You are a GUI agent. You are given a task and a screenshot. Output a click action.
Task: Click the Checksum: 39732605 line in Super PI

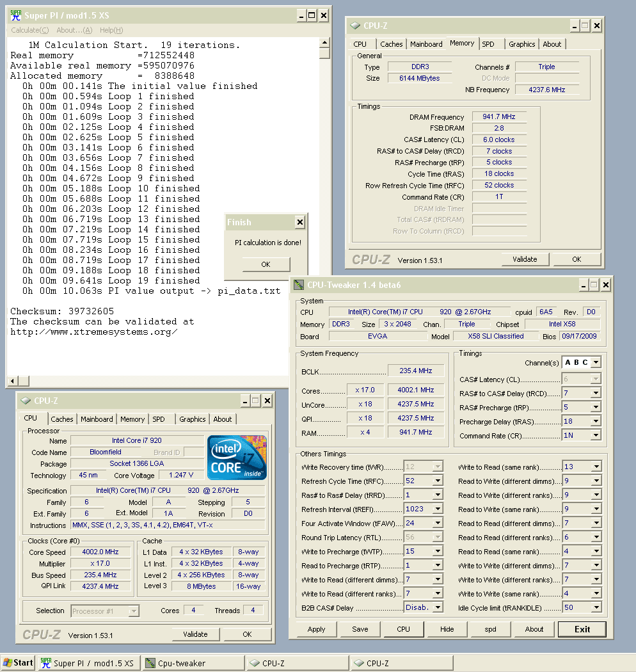62,312
